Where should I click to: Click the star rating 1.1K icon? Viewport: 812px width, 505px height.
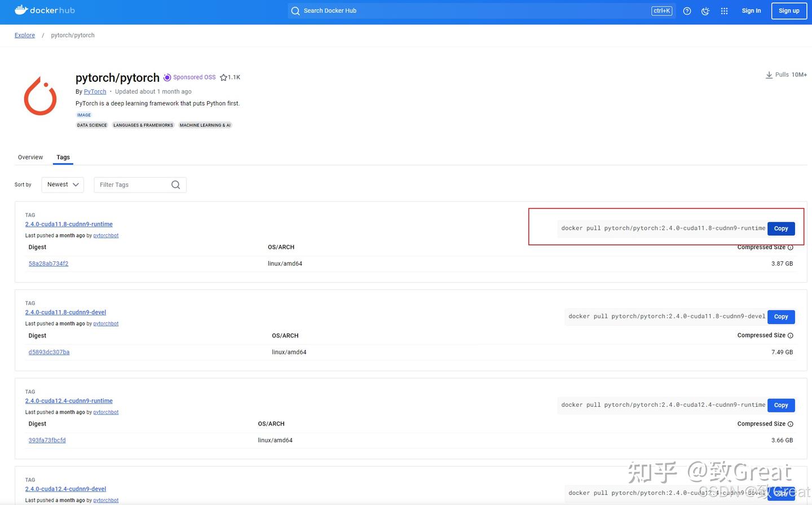[x=223, y=77]
